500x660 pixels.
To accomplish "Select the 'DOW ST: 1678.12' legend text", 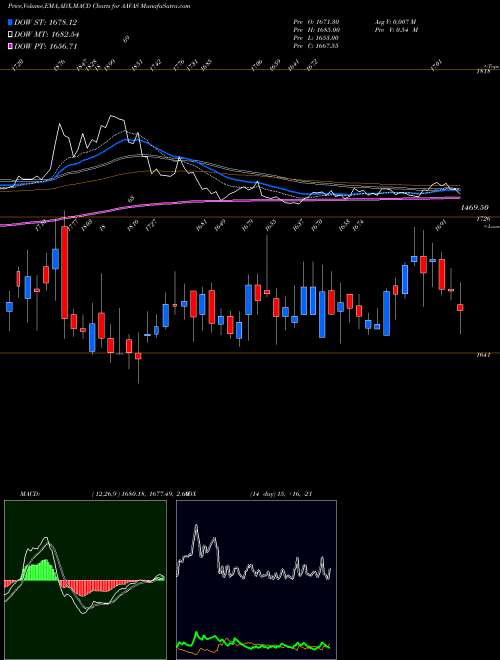I will tap(45, 22).
